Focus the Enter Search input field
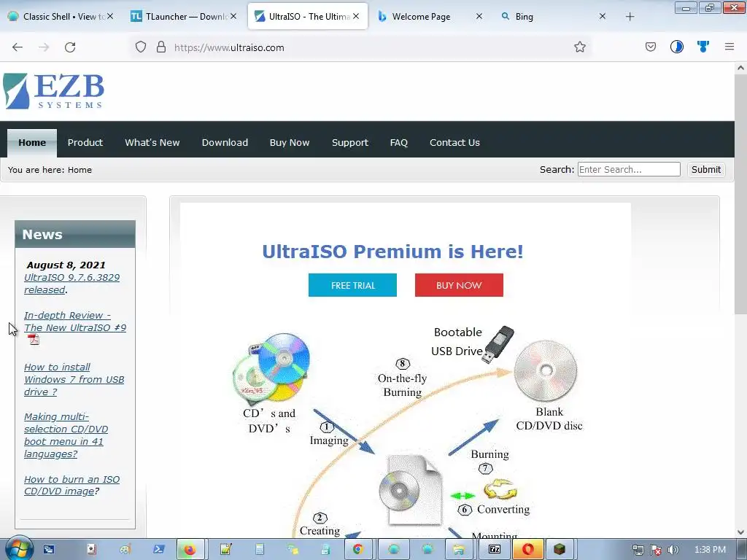The image size is (747, 560). [629, 169]
